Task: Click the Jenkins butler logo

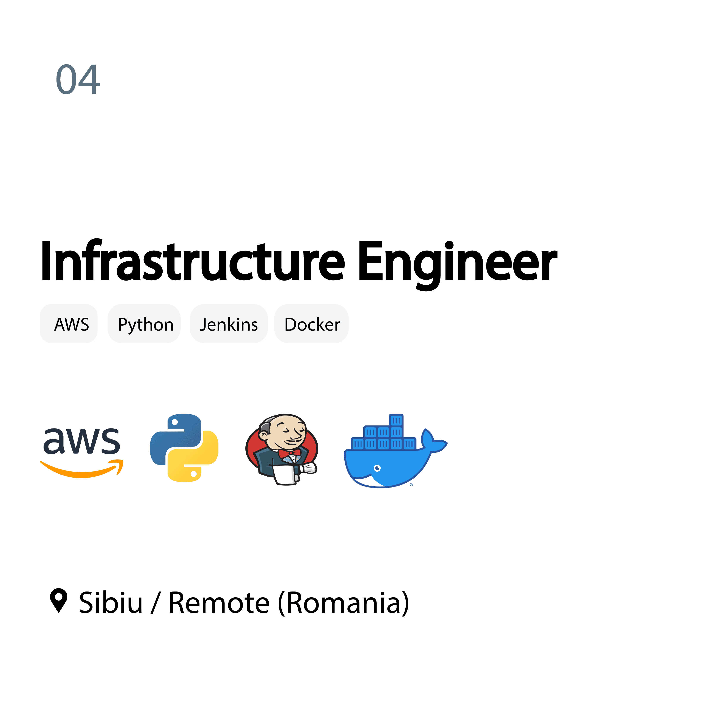Action: pyautogui.click(x=282, y=449)
